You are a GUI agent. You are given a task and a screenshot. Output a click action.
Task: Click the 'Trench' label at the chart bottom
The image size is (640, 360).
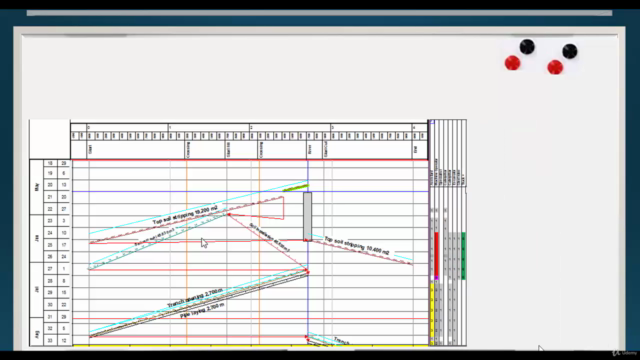(341, 341)
